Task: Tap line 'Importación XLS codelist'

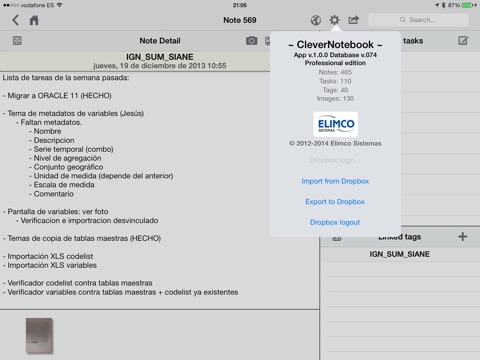Action: [x=48, y=256]
